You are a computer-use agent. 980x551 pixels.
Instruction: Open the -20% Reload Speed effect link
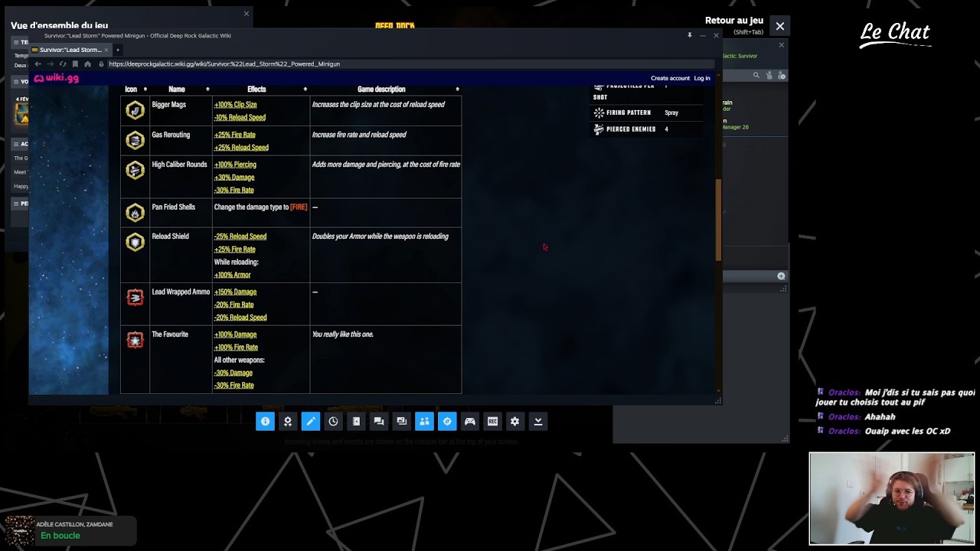pyautogui.click(x=240, y=318)
